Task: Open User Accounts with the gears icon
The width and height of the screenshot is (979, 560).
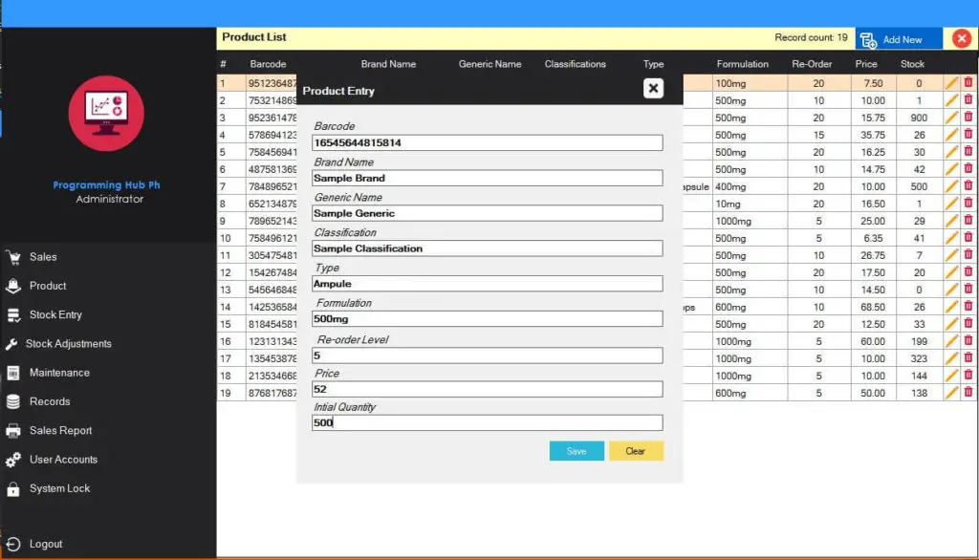Action: tap(14, 459)
